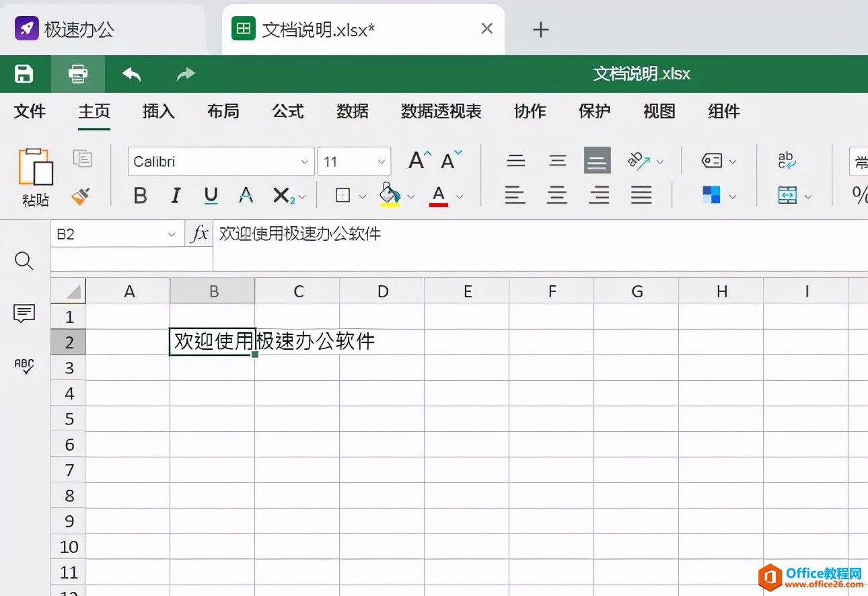Apply subscript formatting with X2 icon
Image resolution: width=868 pixels, height=596 pixels.
tap(283, 196)
